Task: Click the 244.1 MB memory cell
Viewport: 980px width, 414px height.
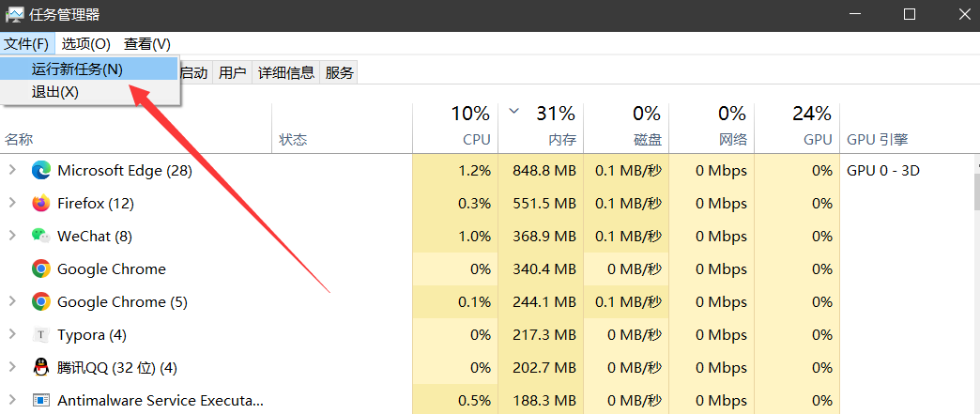Action: coord(542,302)
